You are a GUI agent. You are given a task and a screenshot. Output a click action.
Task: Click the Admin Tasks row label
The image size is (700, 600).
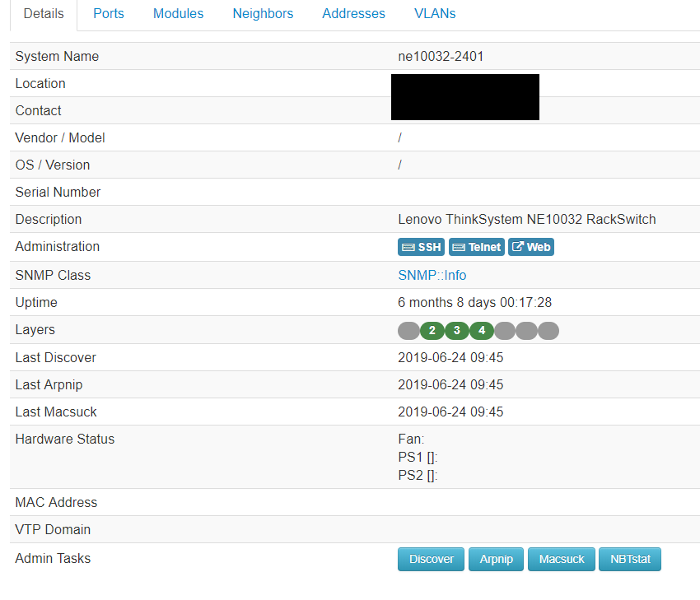(x=53, y=559)
